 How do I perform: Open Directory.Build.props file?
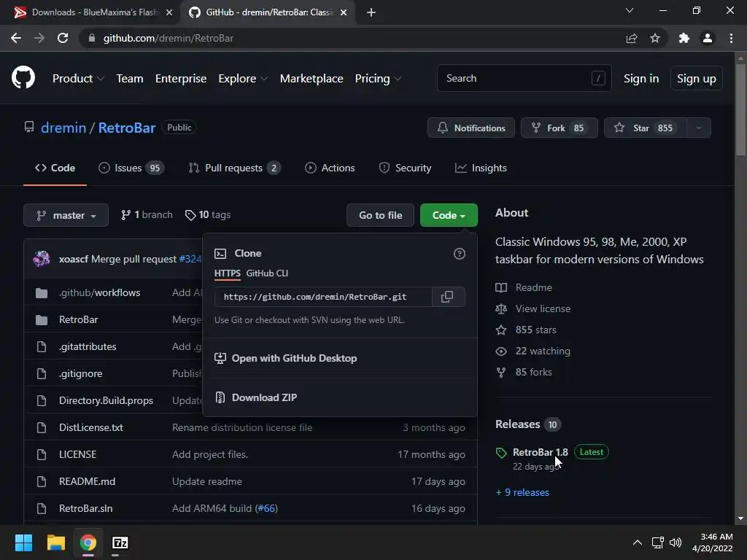[107, 400]
